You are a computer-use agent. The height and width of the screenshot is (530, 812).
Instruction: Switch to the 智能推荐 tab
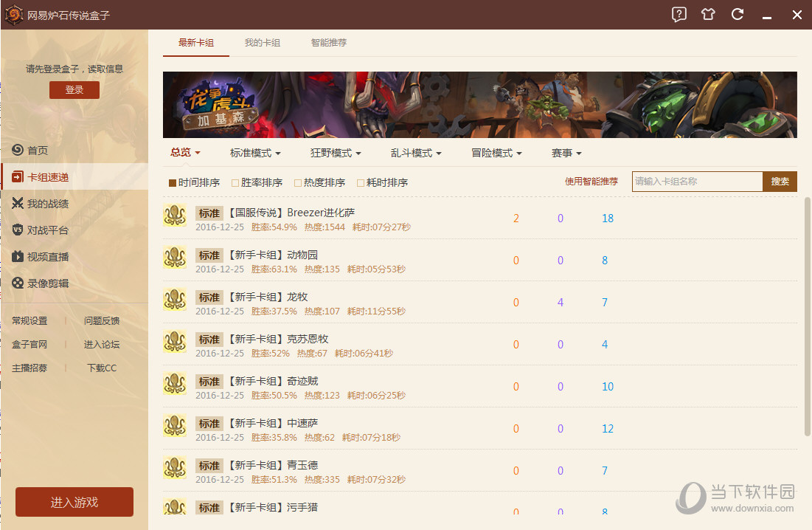[x=329, y=42]
